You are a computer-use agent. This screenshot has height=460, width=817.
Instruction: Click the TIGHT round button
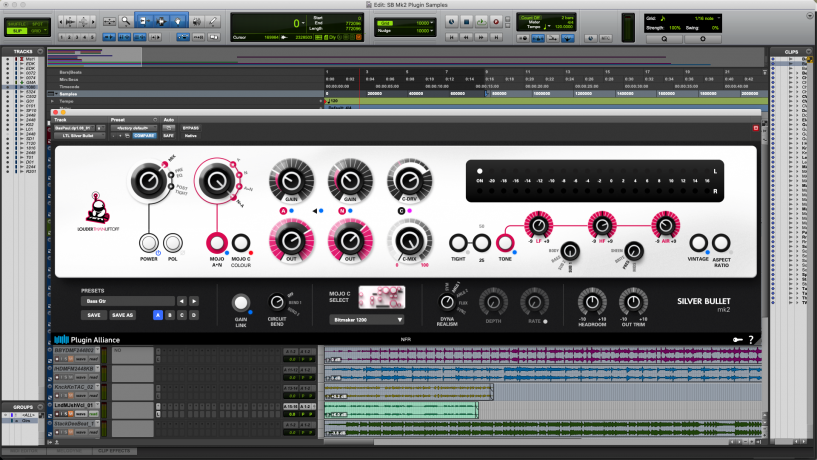click(x=458, y=242)
